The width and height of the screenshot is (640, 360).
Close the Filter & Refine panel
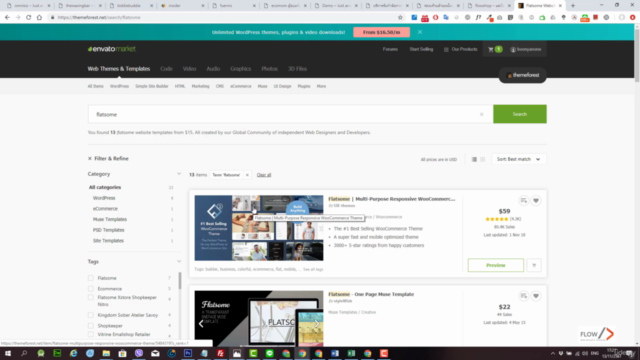(90, 158)
